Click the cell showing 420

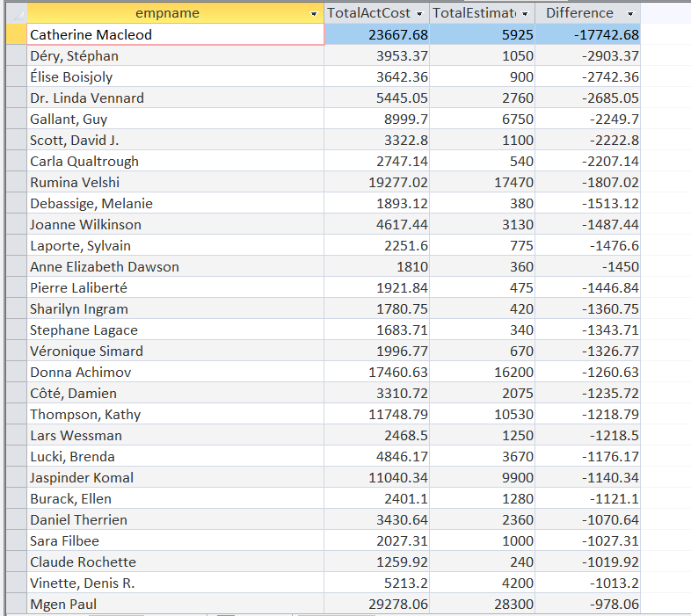(x=482, y=309)
